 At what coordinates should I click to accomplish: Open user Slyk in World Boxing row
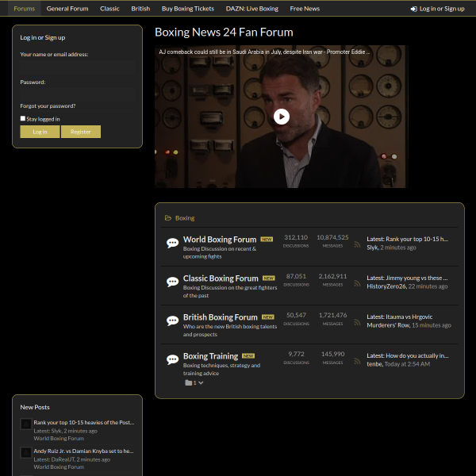[x=373, y=248]
